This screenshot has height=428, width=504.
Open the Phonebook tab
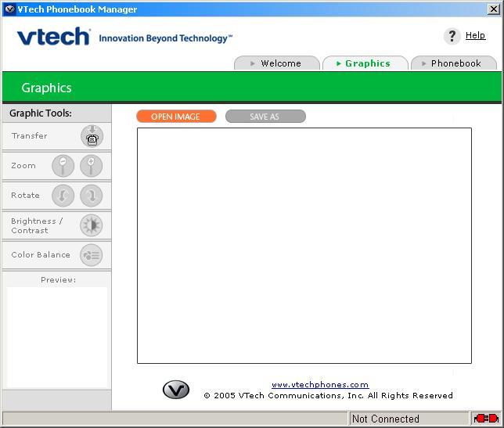click(x=454, y=63)
